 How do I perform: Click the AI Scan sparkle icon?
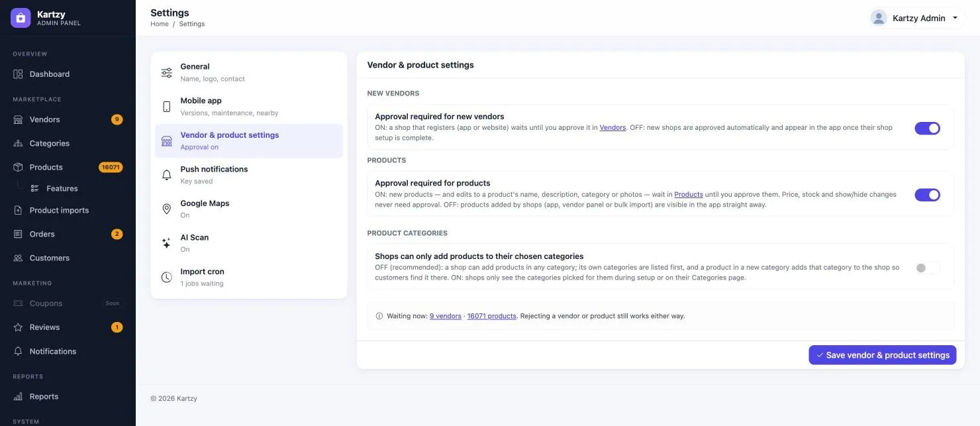(x=167, y=243)
